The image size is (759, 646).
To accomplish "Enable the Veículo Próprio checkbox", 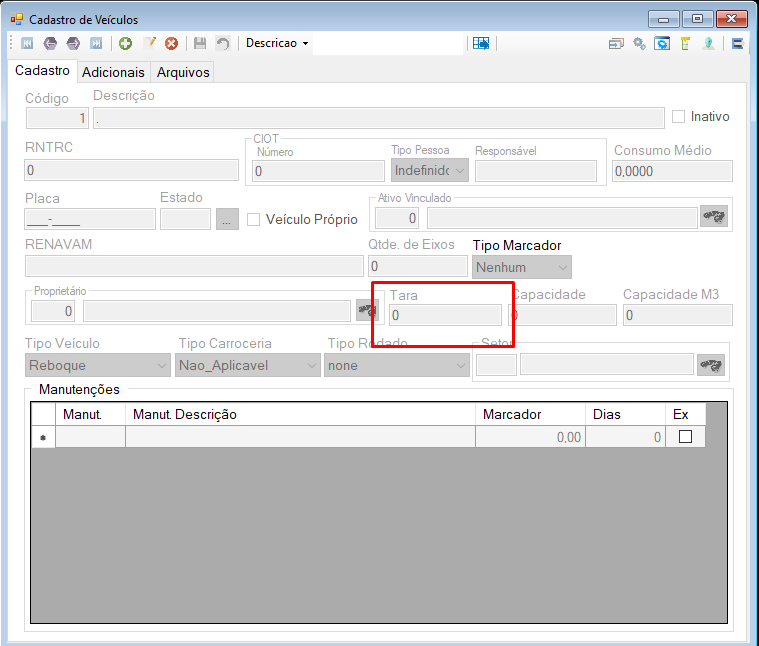I will [253, 220].
